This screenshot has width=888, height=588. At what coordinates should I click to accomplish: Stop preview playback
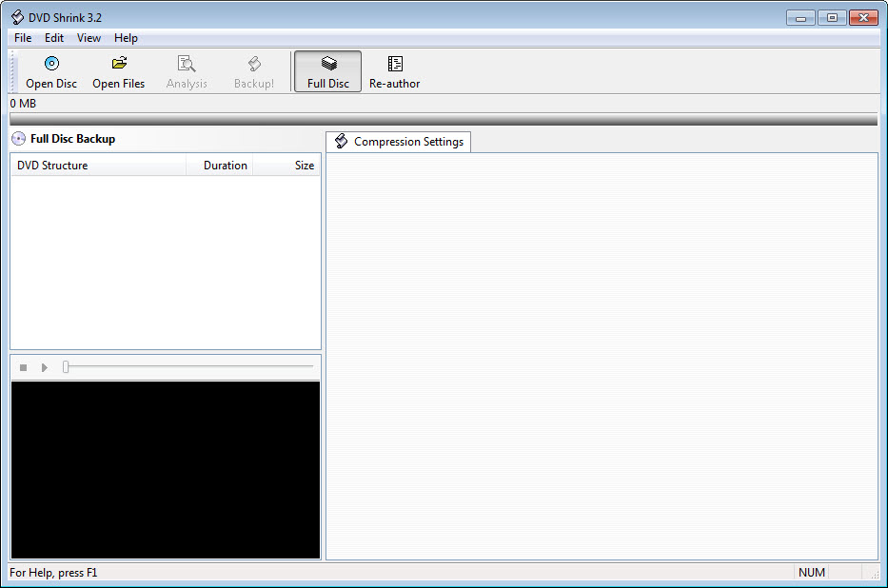(x=23, y=368)
